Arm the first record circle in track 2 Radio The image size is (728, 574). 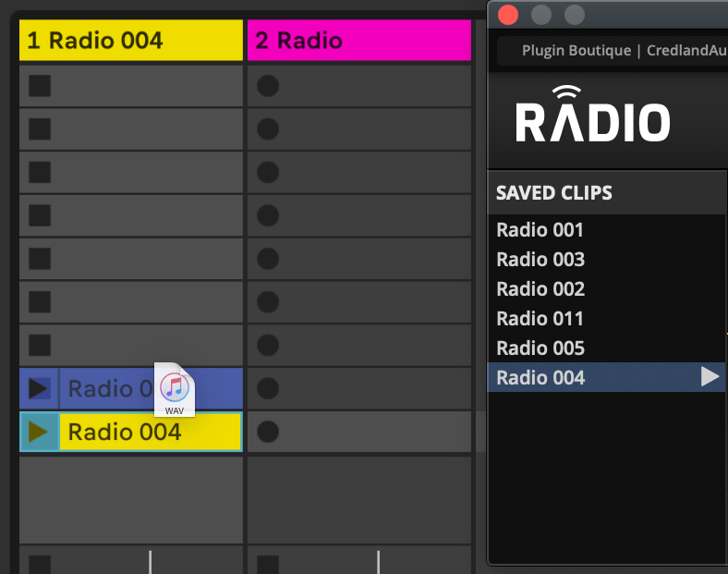[x=268, y=86]
